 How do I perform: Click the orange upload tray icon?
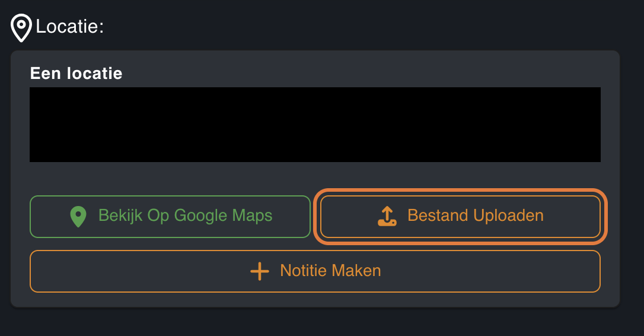[x=387, y=216]
